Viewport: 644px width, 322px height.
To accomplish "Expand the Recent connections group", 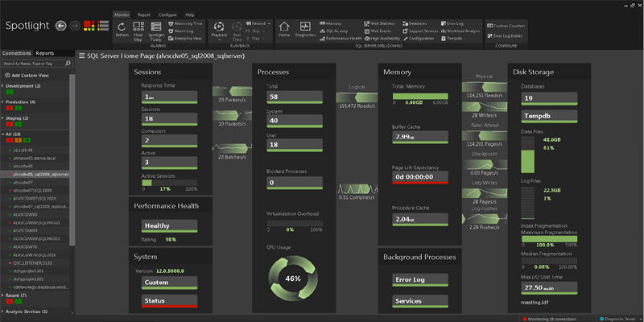I will point(3,295).
